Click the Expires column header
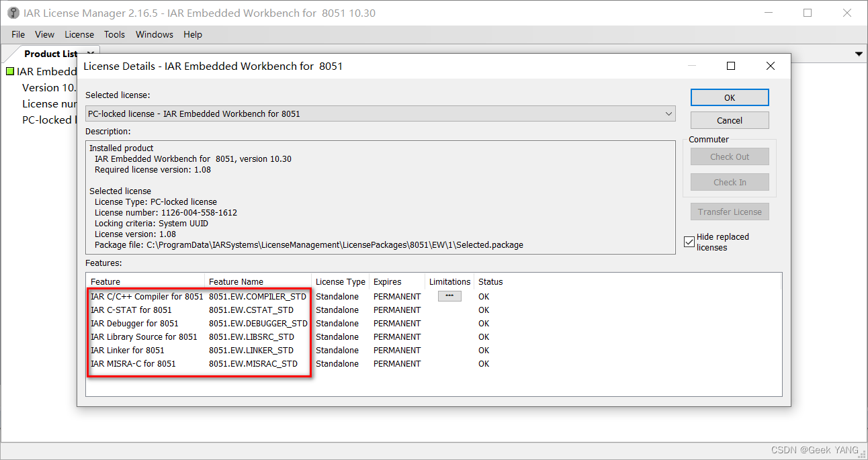 pos(397,281)
